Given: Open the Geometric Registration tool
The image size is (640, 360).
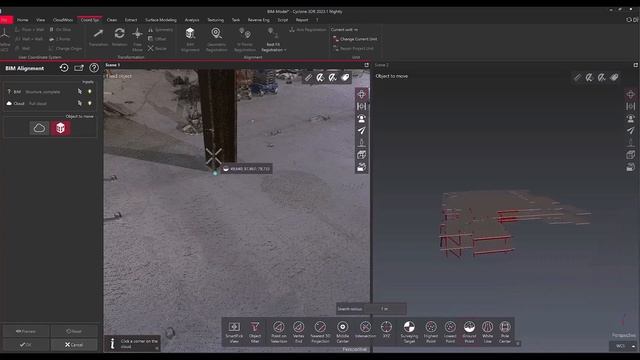Looking at the screenshot, I should pyautogui.click(x=216, y=39).
